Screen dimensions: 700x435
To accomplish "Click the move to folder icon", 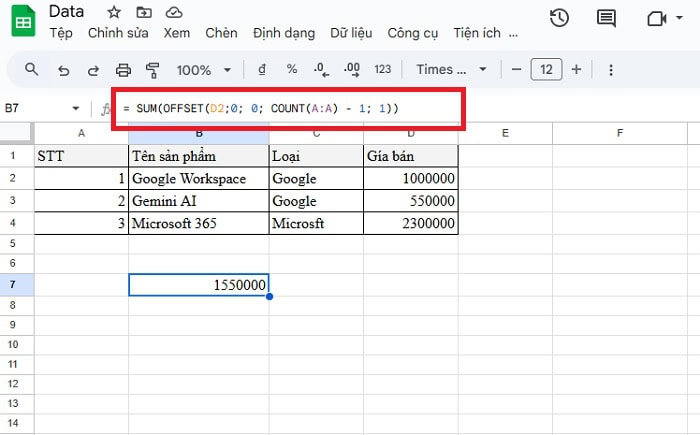I will point(144,12).
